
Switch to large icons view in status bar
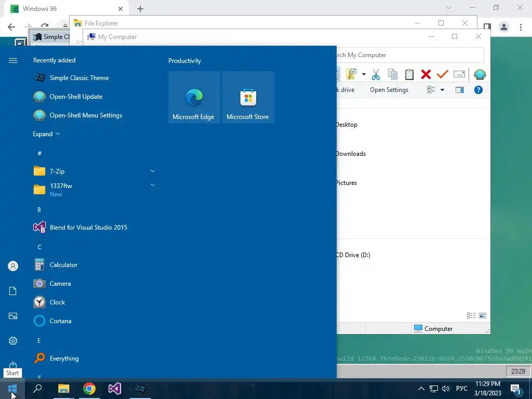483,315
